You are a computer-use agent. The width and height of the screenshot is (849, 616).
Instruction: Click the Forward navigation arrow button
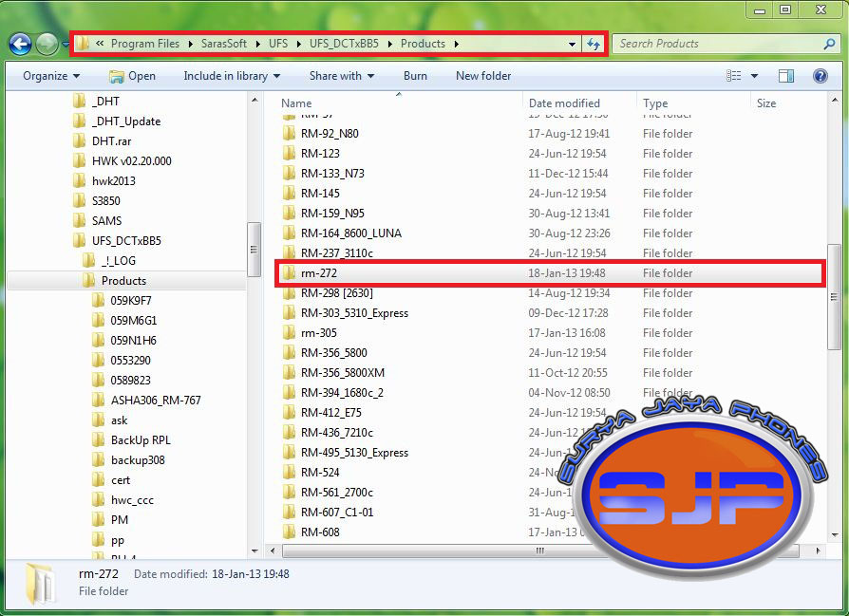[x=47, y=44]
